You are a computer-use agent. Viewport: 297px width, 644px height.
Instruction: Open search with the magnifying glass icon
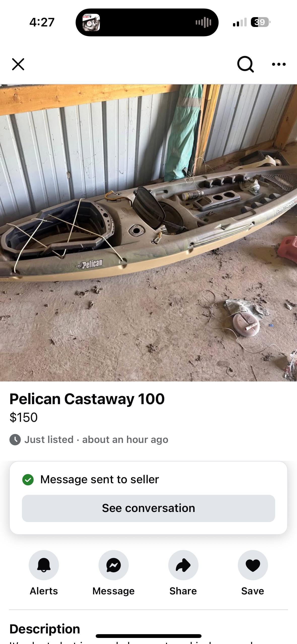(x=246, y=64)
